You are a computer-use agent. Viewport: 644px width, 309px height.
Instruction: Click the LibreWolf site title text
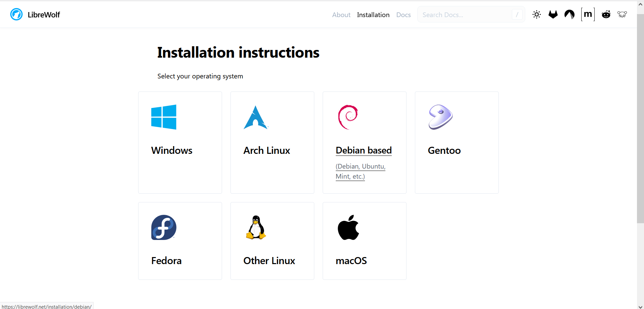[x=44, y=15]
